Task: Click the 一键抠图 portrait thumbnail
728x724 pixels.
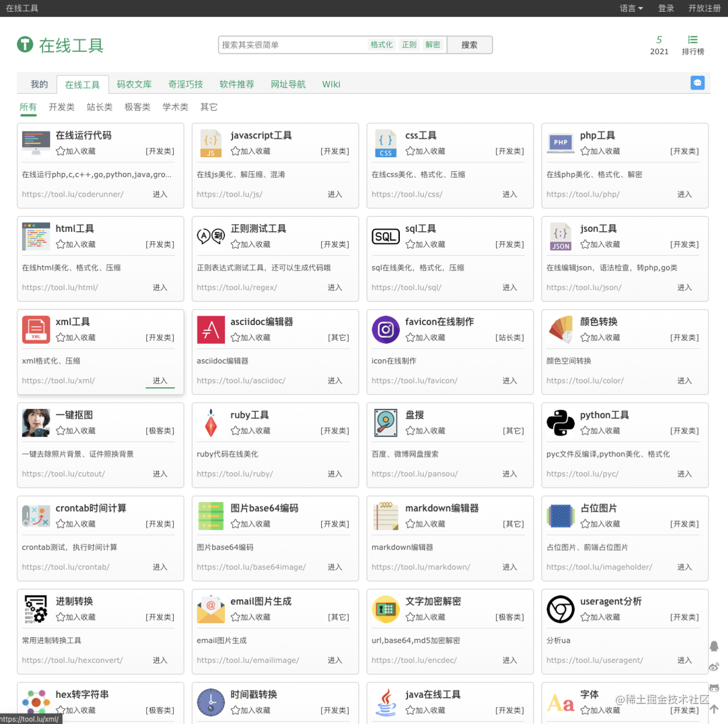Action: [x=36, y=423]
